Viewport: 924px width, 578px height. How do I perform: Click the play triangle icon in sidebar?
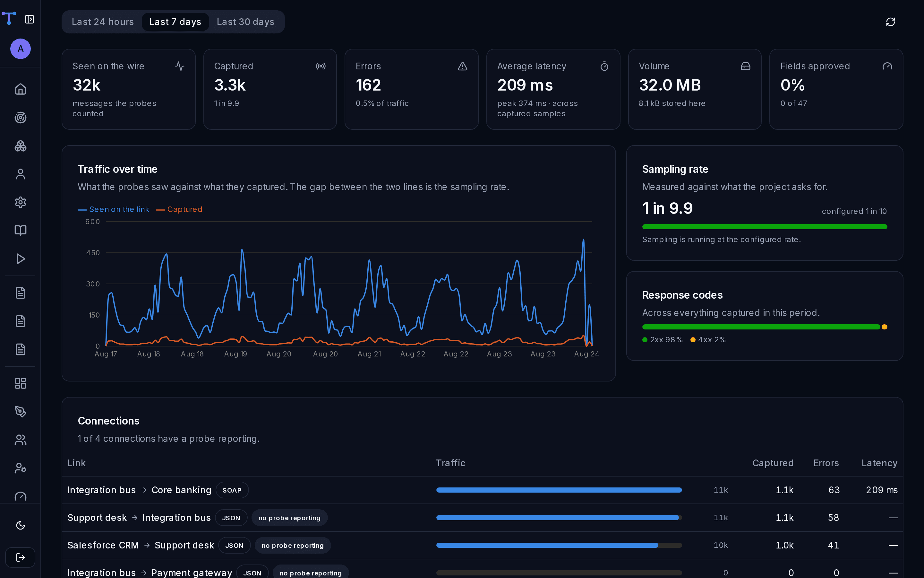tap(20, 259)
